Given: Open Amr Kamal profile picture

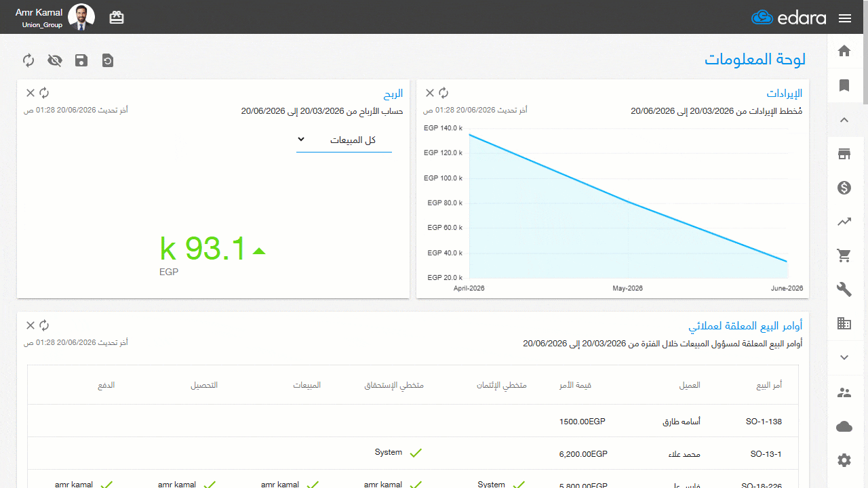Looking at the screenshot, I should [x=81, y=17].
